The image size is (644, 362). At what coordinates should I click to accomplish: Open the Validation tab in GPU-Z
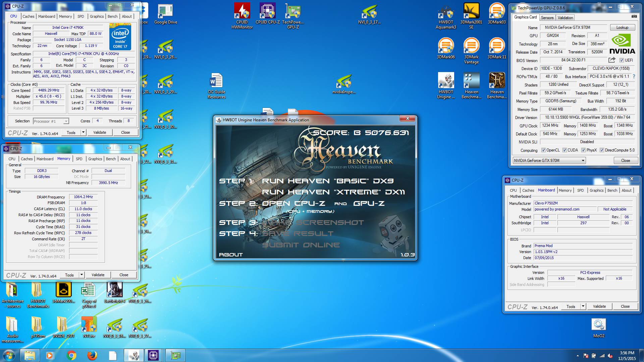(x=566, y=18)
